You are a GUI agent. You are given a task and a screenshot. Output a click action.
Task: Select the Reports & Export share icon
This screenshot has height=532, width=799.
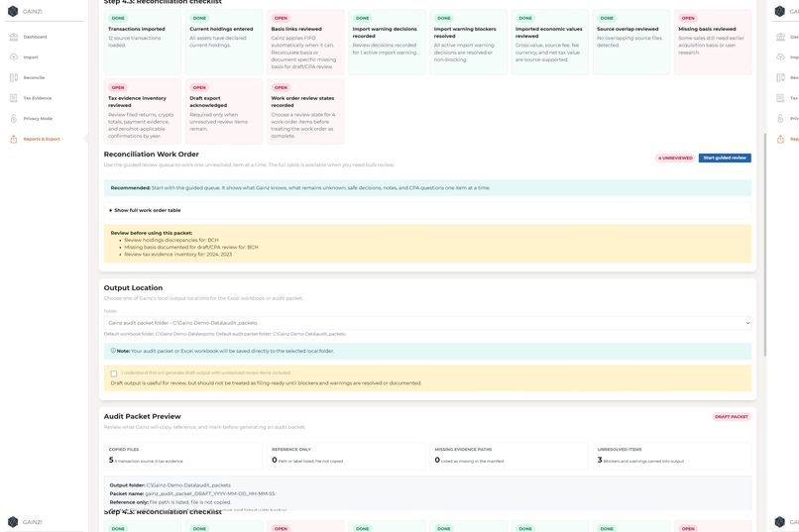pyautogui.click(x=14, y=139)
